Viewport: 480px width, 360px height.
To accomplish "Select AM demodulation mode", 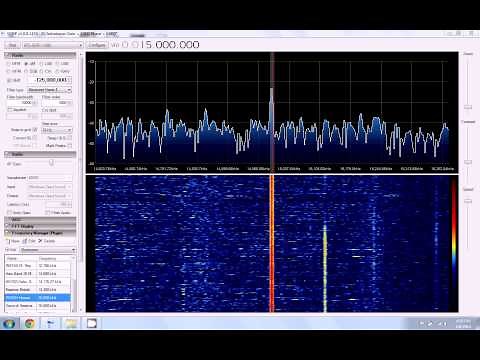I will (30, 63).
